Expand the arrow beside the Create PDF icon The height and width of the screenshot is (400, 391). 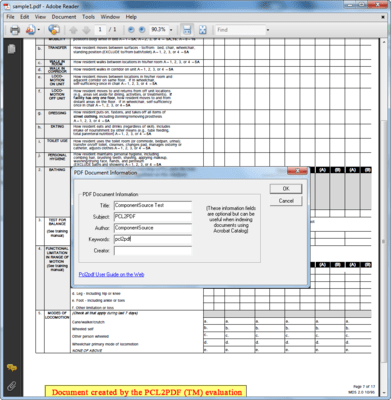(39, 30)
